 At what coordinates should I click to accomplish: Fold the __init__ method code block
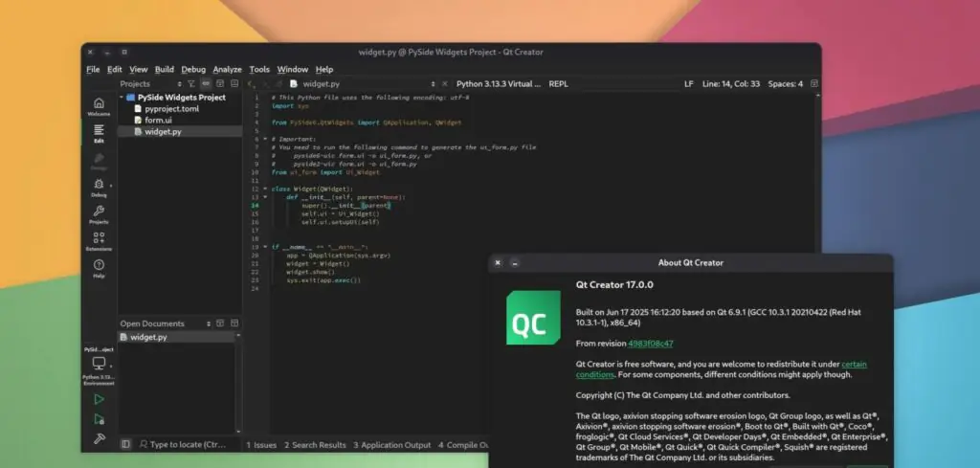click(265, 197)
